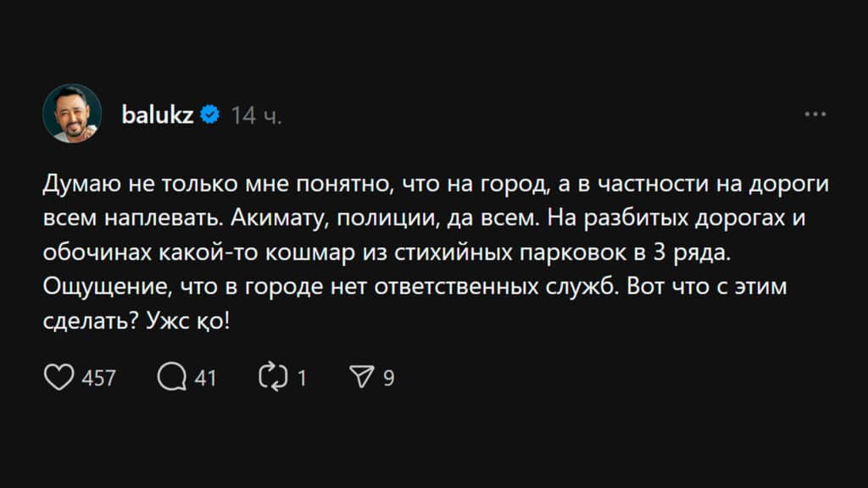Click the 41 replies count
Screen dimensions: 868x488
[206, 379]
